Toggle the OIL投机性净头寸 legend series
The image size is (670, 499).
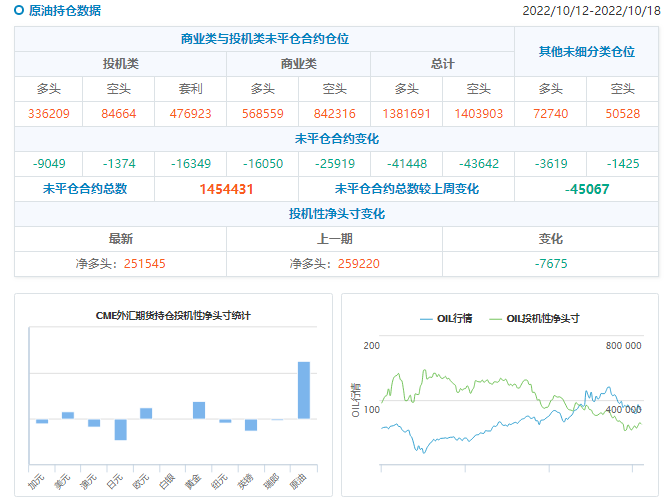click(x=538, y=318)
